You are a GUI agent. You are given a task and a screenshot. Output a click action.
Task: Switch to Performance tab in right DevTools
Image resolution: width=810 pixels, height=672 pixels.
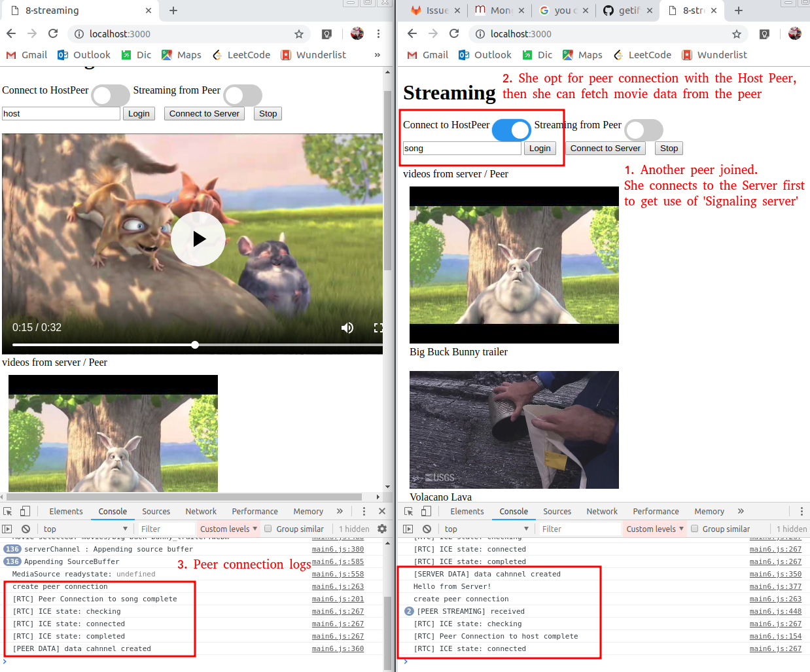656,511
